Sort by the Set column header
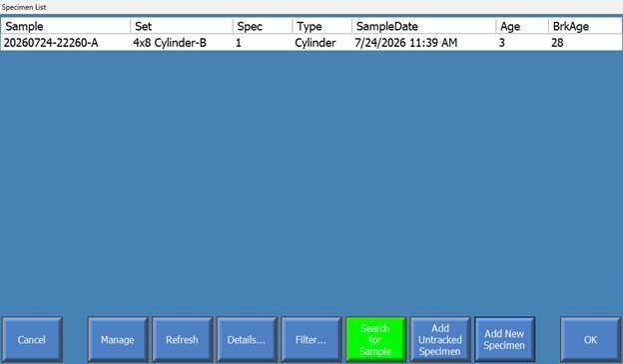623x364 pixels. pyautogui.click(x=182, y=26)
